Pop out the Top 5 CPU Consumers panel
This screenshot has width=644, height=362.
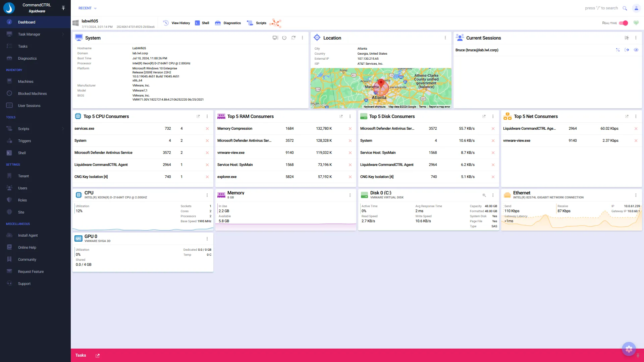198,116
